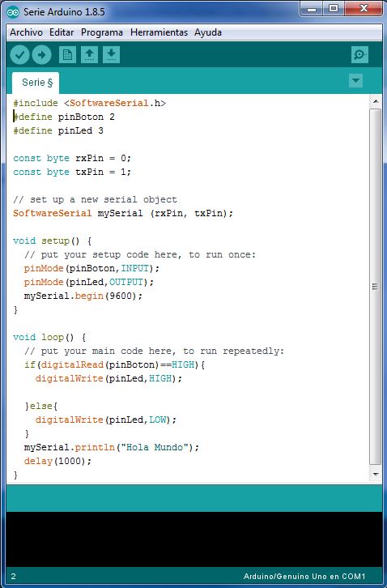This screenshot has width=387, height=588.
Task: Open the Editar menu
Action: [x=62, y=32]
